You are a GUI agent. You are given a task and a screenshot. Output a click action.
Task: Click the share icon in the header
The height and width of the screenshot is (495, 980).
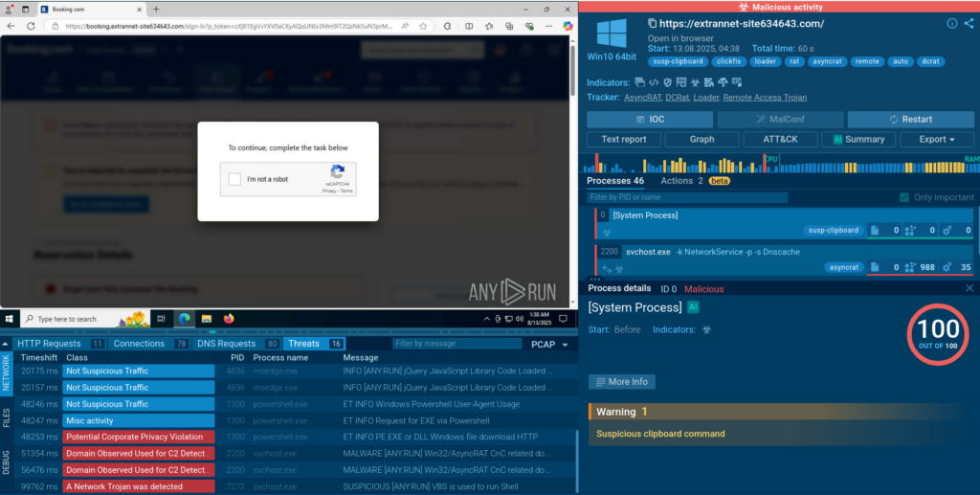click(969, 23)
